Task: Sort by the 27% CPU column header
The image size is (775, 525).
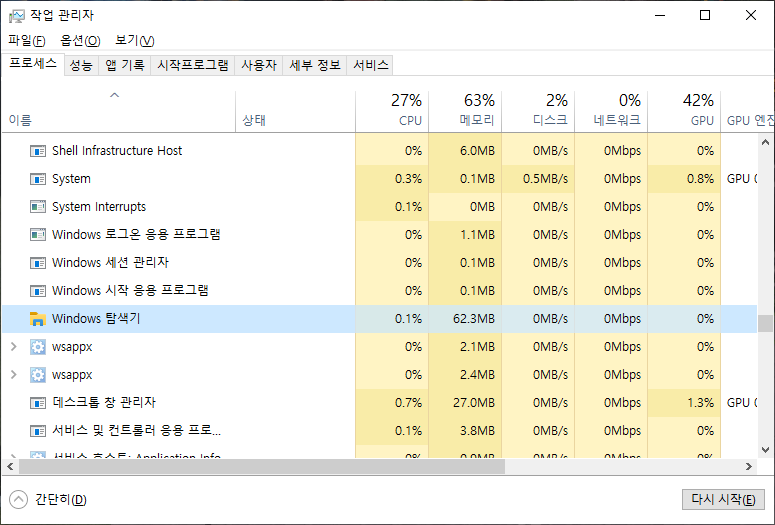Action: tap(392, 112)
